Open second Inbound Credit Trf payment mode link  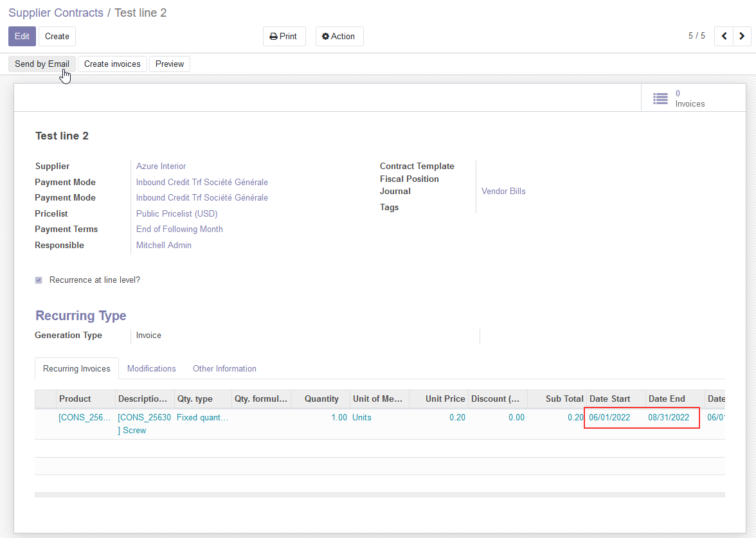pos(202,198)
